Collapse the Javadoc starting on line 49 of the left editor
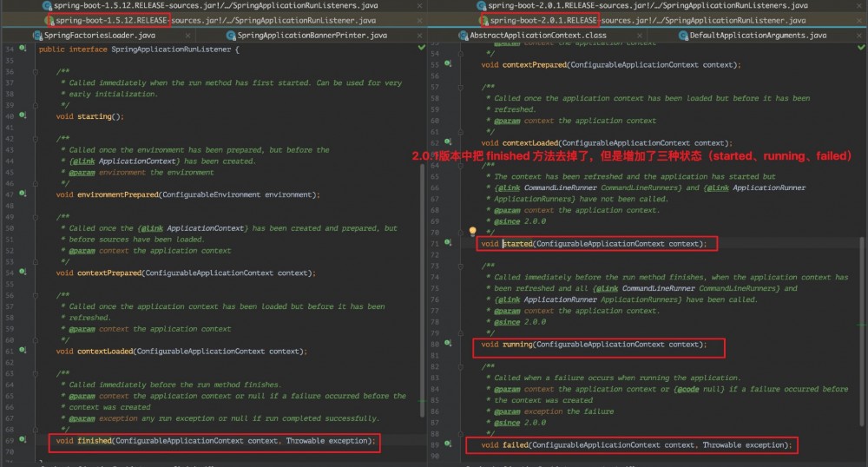The height and width of the screenshot is (467, 868). point(36,216)
